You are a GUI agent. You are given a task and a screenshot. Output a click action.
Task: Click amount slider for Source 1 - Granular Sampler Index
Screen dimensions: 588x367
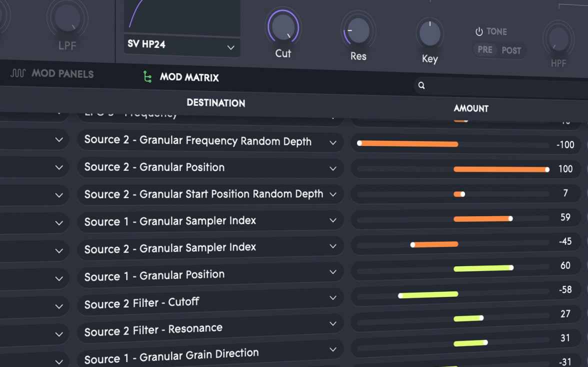[453, 219]
